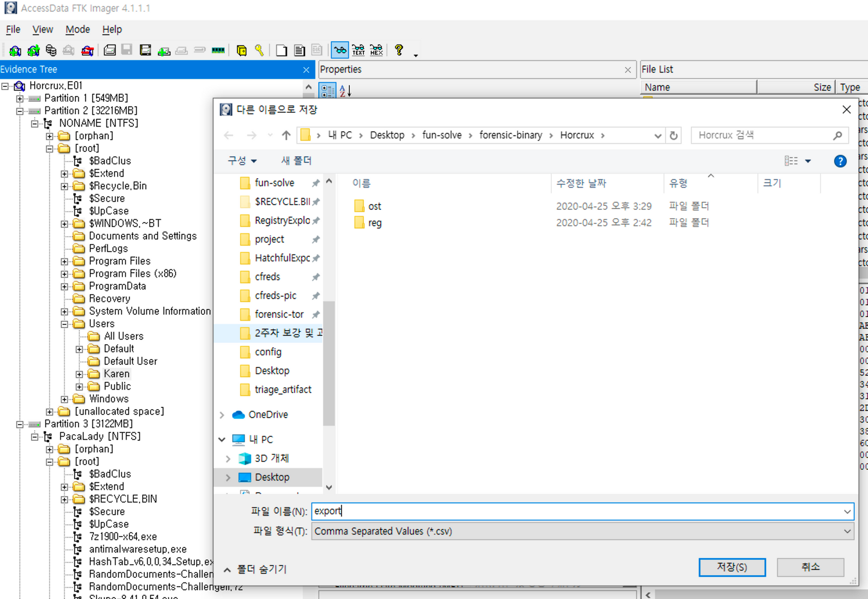Toggle TEXT file view mode
The height and width of the screenshot is (599, 868).
(358, 50)
